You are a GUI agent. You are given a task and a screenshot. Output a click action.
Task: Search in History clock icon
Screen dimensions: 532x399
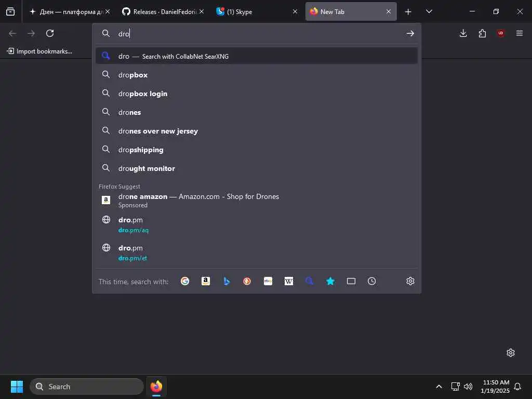[372, 281]
